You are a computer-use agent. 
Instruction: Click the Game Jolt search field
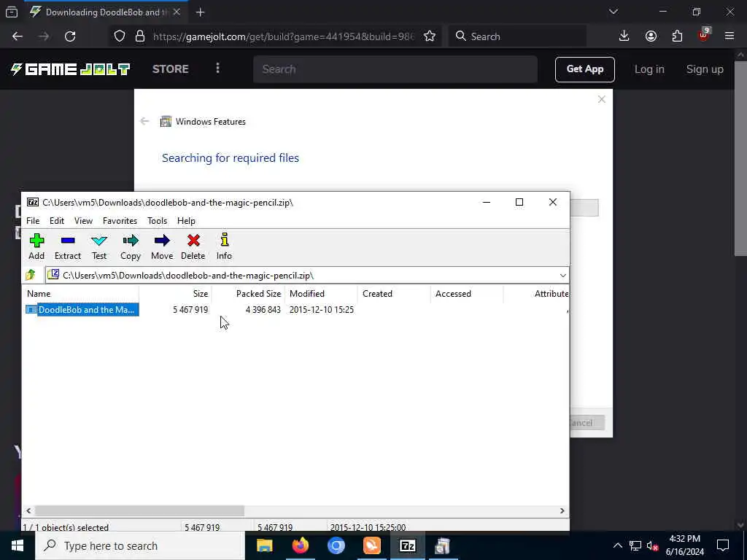(x=395, y=69)
